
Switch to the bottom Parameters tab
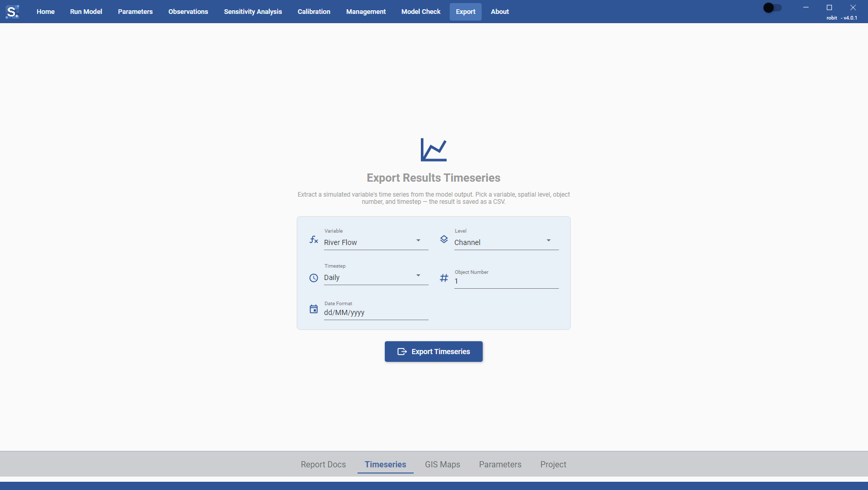tap(500, 464)
